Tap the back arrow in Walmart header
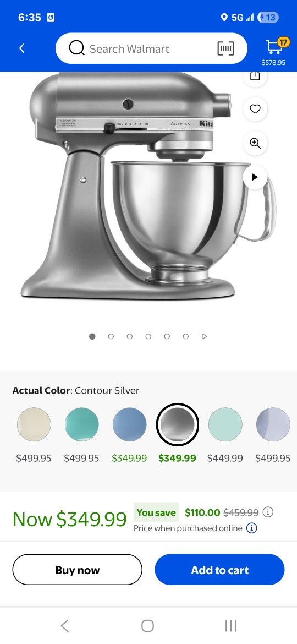This screenshot has width=297, height=644. tap(22, 48)
